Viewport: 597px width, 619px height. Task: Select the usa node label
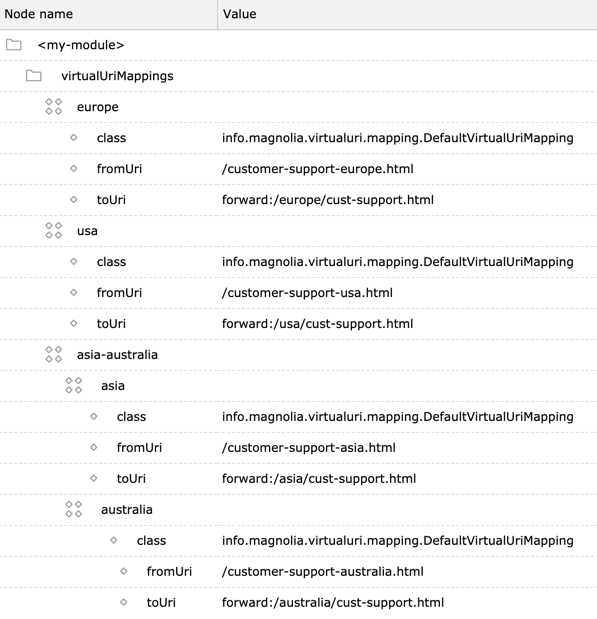point(87,231)
